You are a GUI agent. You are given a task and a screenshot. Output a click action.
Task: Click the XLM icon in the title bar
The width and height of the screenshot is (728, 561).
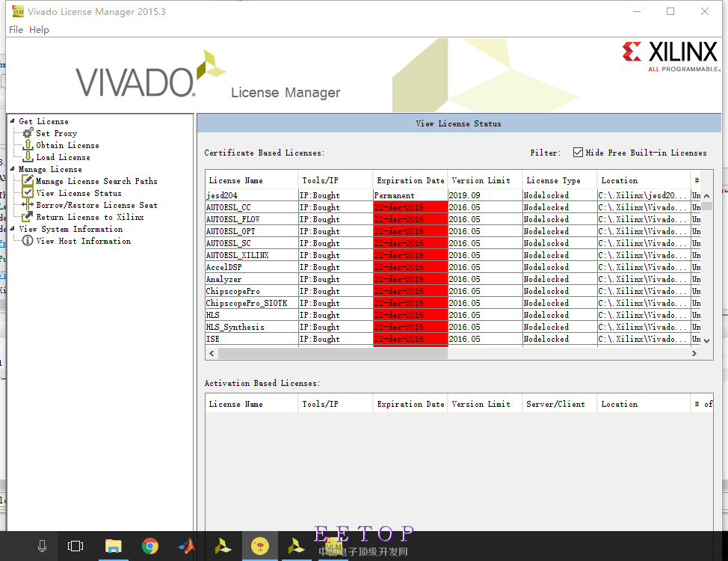click(18, 11)
